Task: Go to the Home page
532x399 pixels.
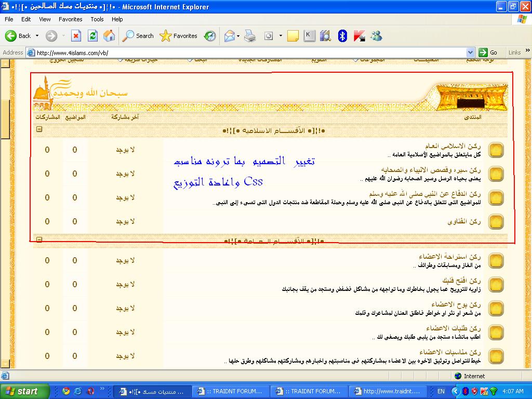Action: tap(109, 36)
